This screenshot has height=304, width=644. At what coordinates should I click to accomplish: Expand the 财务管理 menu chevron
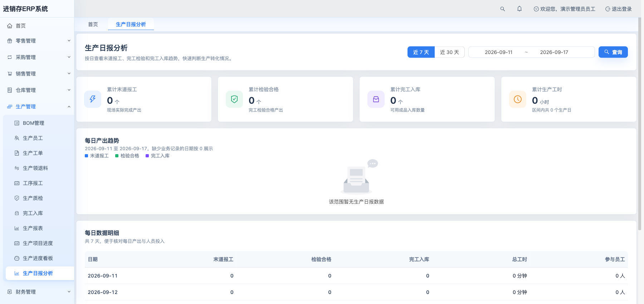tap(69, 292)
